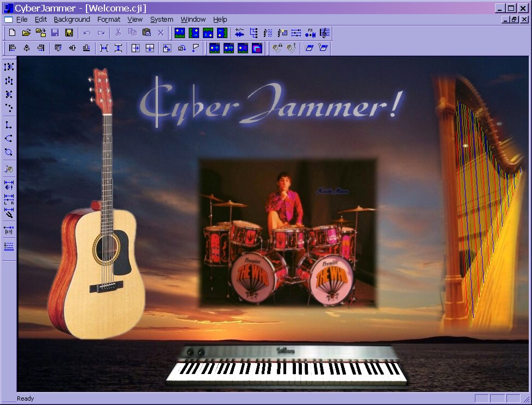Click the diagonal dotted points icon
The height and width of the screenshot is (405, 532).
click(9, 109)
